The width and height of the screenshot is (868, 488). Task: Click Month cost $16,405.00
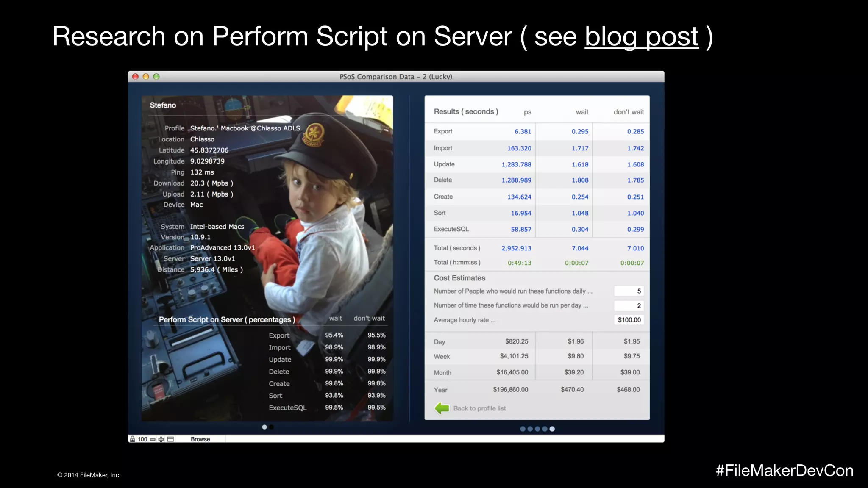pyautogui.click(x=512, y=372)
